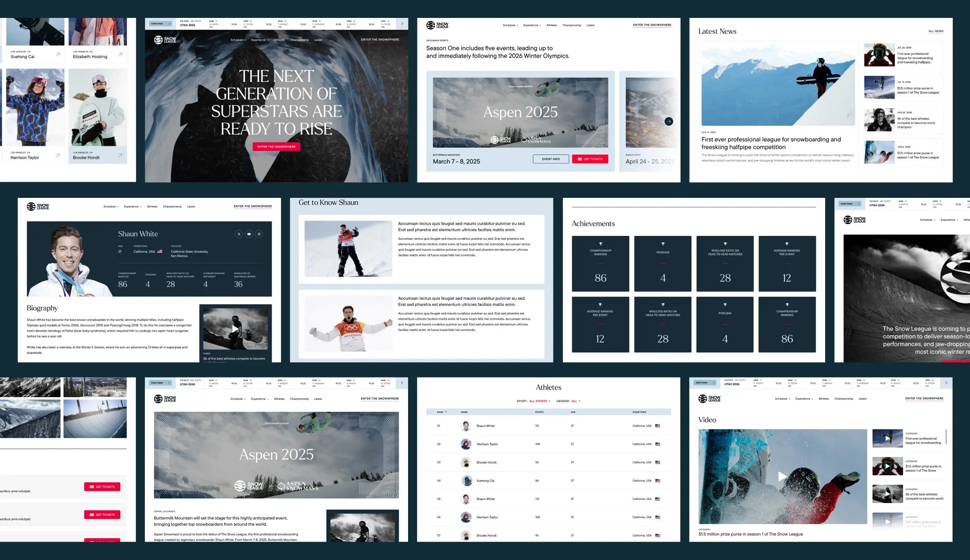This screenshot has width=970, height=560.
Task: Play the main video on the Video page
Action: 782,476
